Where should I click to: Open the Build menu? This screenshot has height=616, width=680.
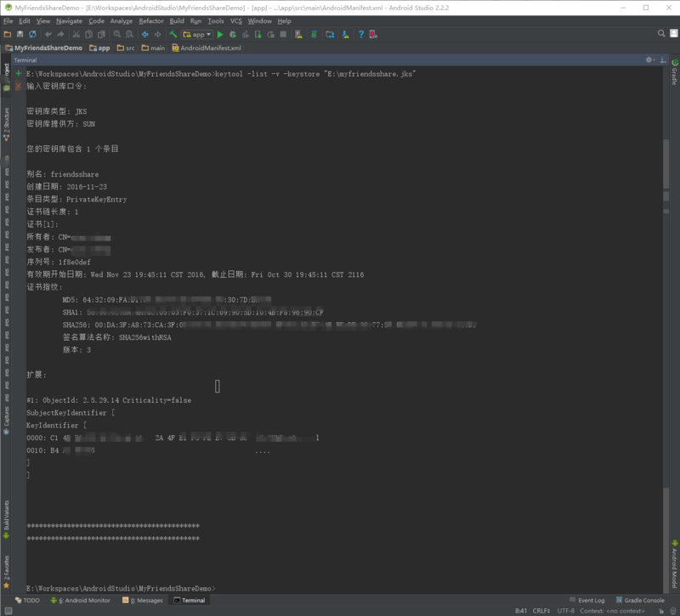177,20
